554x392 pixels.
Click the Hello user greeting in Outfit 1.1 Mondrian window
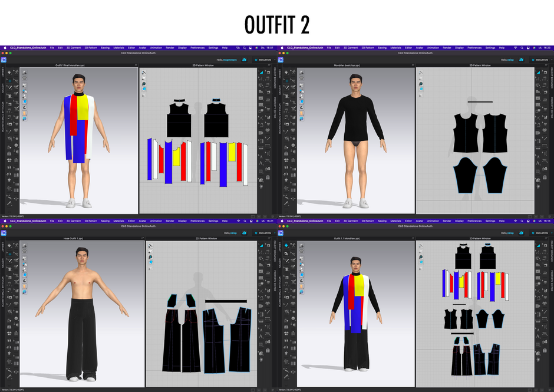[507, 233]
